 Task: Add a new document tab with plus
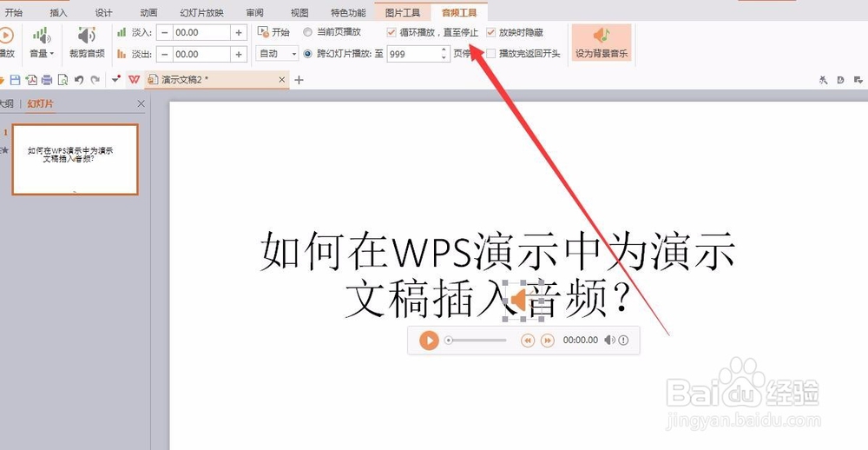(299, 80)
